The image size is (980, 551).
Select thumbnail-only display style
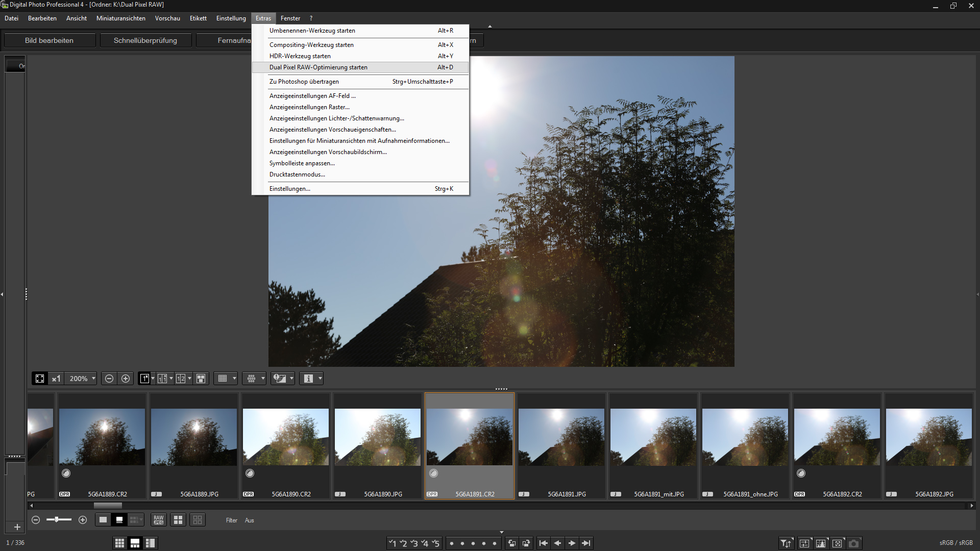click(103, 520)
